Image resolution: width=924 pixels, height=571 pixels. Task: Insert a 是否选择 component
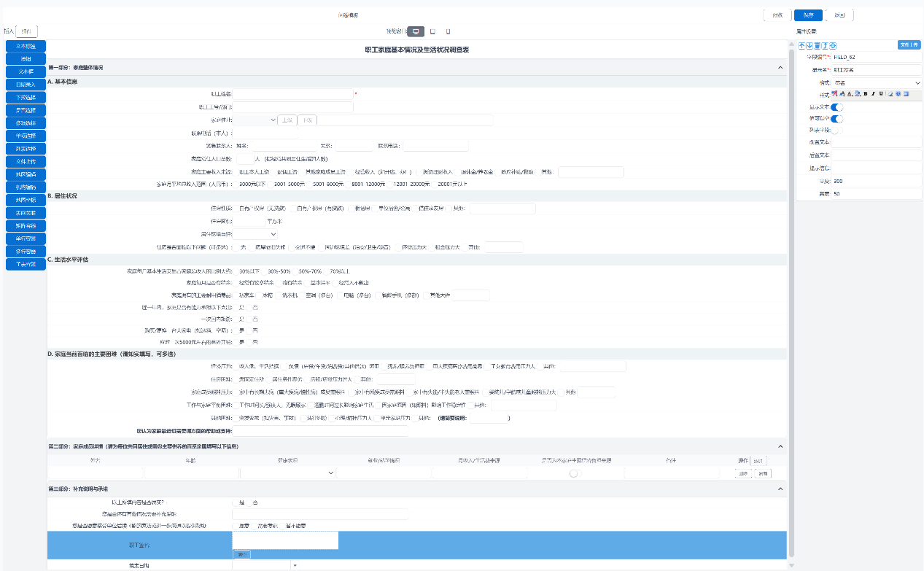coord(26,109)
